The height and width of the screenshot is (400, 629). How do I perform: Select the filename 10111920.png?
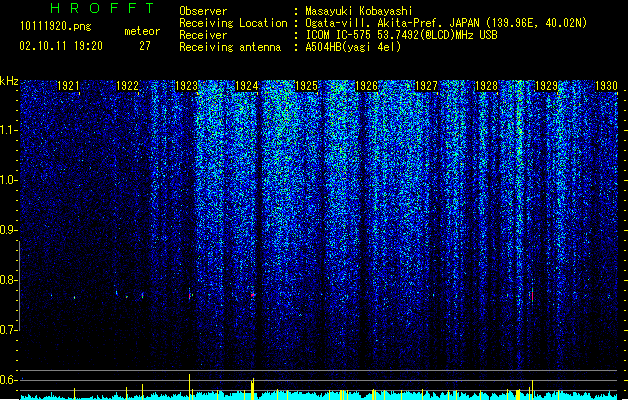point(55,27)
